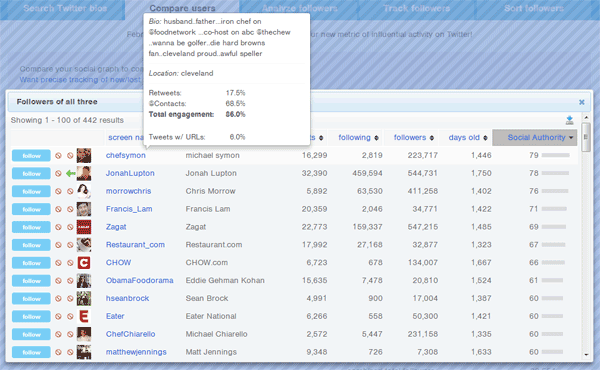The height and width of the screenshot is (370, 600).
Task: Open chefsymon avatar thumbnail
Action: coord(84,156)
